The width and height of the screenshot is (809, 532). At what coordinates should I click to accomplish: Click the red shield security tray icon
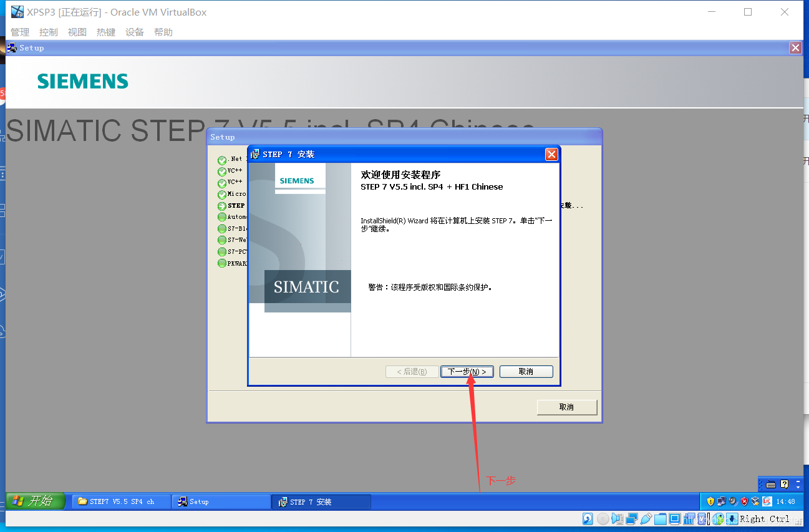[744, 501]
